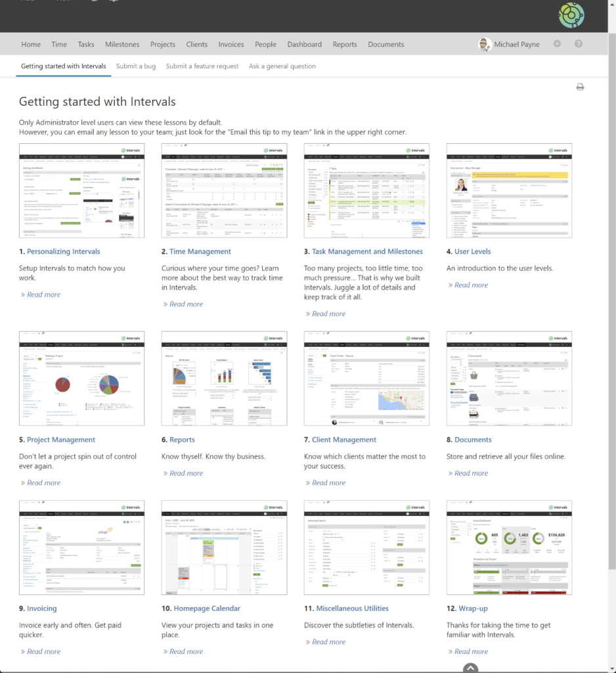Click the printer icon

tap(580, 87)
